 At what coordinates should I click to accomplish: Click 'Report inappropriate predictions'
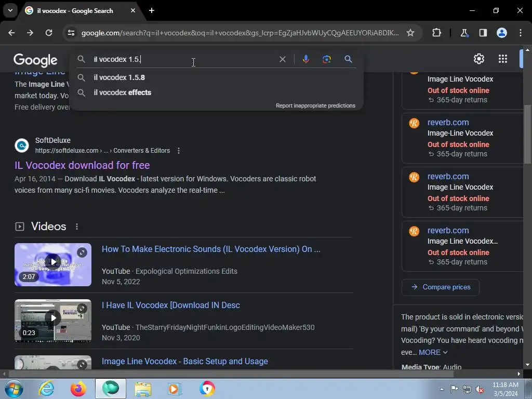315,105
